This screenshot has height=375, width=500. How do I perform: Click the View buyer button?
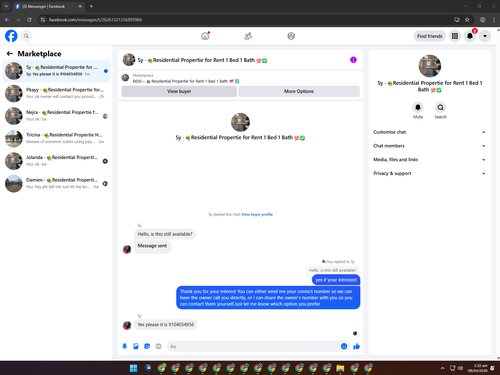click(x=179, y=91)
